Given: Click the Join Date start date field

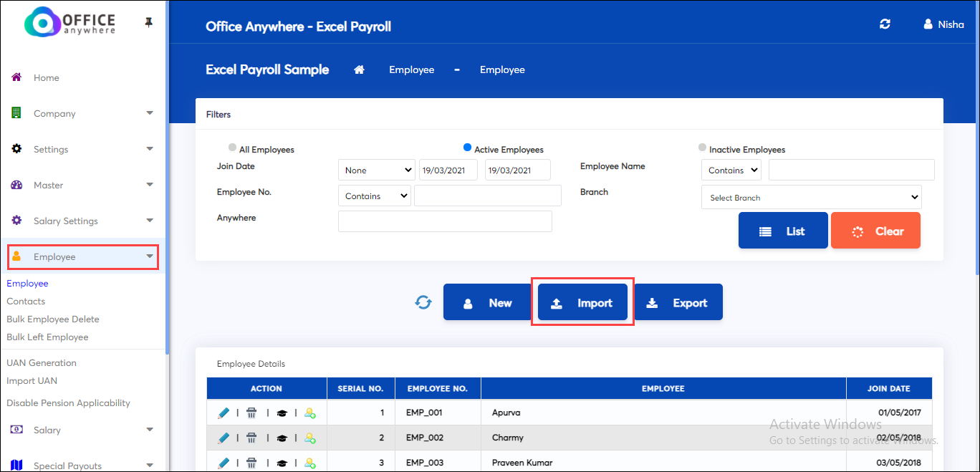Looking at the screenshot, I should click(x=448, y=170).
